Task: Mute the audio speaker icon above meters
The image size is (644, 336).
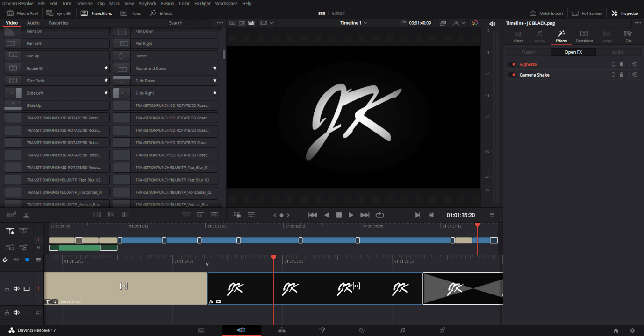Action: click(492, 24)
